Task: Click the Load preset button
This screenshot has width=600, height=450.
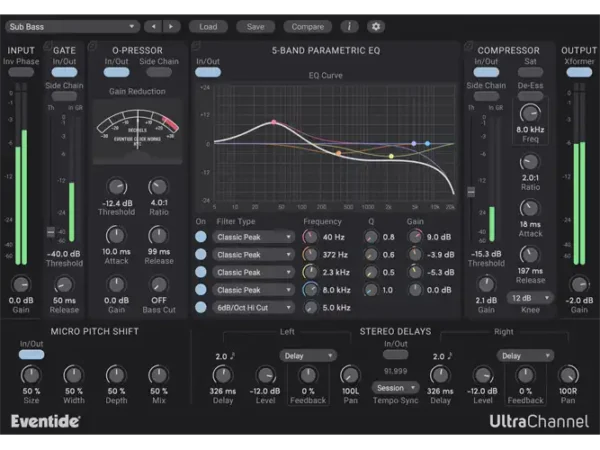Action: (208, 26)
